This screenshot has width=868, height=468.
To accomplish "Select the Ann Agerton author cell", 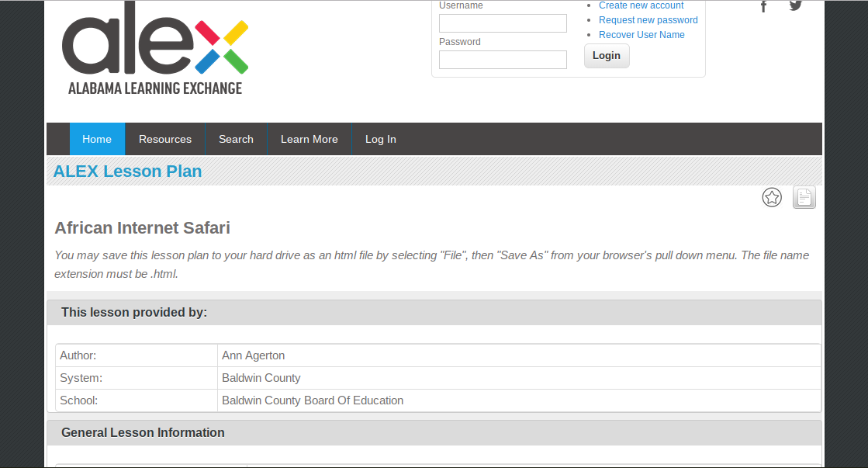I will (254, 355).
